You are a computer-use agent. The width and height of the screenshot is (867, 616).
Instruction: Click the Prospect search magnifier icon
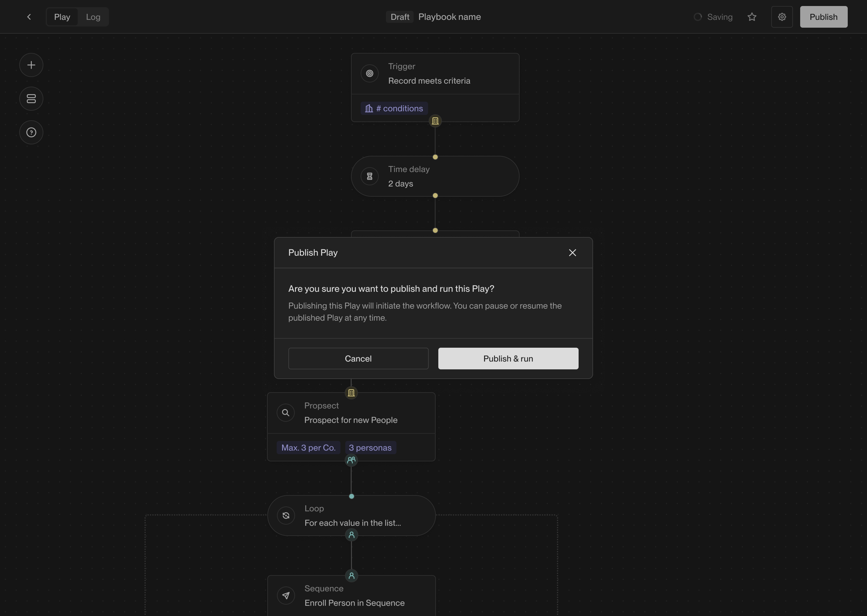click(x=285, y=413)
